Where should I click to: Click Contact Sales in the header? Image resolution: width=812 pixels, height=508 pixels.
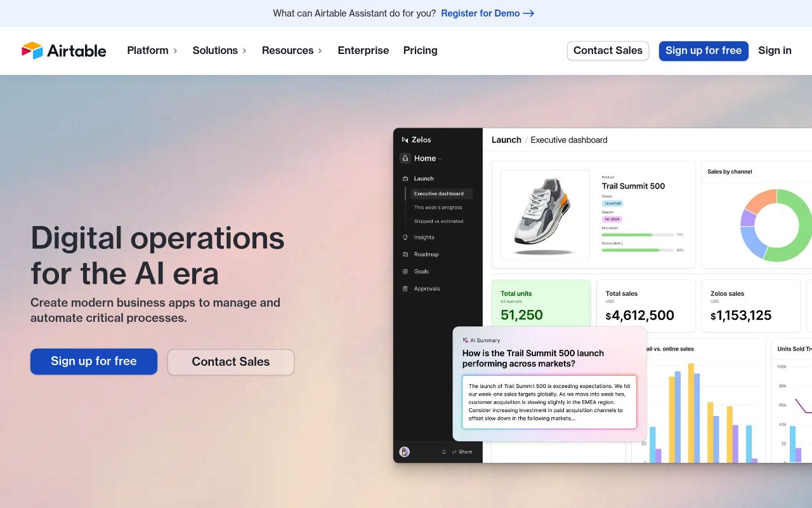coord(608,51)
